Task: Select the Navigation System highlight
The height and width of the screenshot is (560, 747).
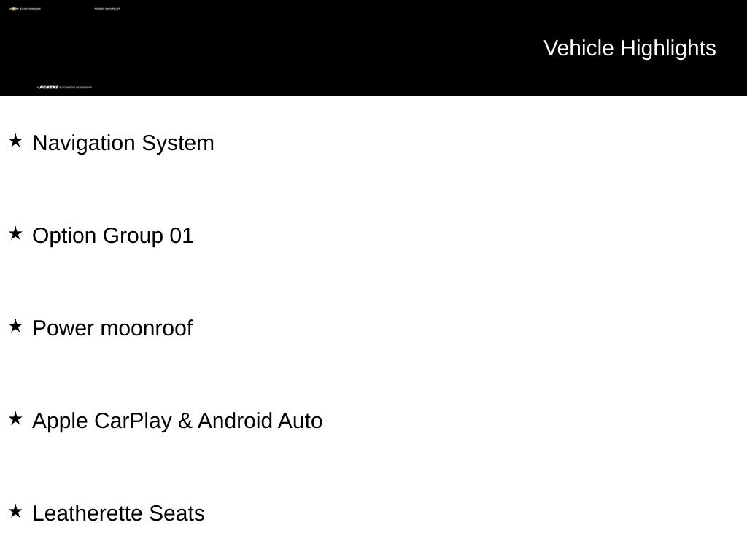Action: point(123,144)
